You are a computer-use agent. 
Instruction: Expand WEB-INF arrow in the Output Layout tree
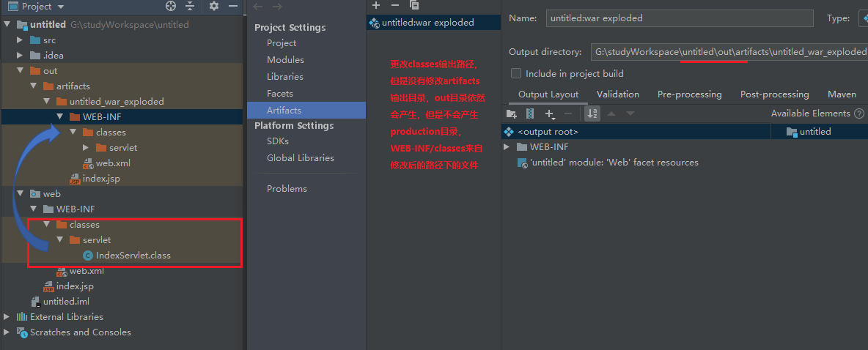507,147
